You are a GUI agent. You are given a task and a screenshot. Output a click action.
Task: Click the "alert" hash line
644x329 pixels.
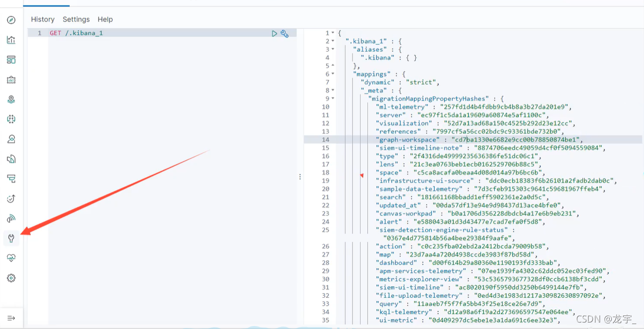pos(460,221)
